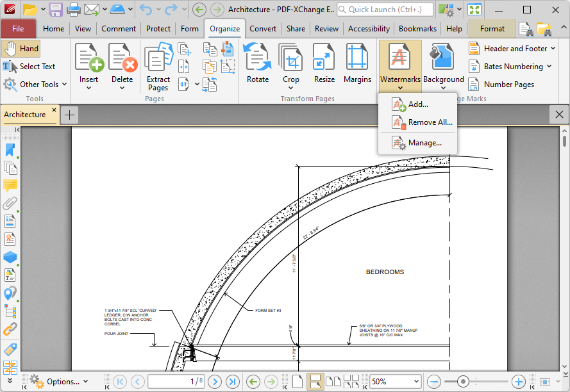The height and width of the screenshot is (392, 570).
Task: Click the Resize pages icon
Action: pos(324,56)
